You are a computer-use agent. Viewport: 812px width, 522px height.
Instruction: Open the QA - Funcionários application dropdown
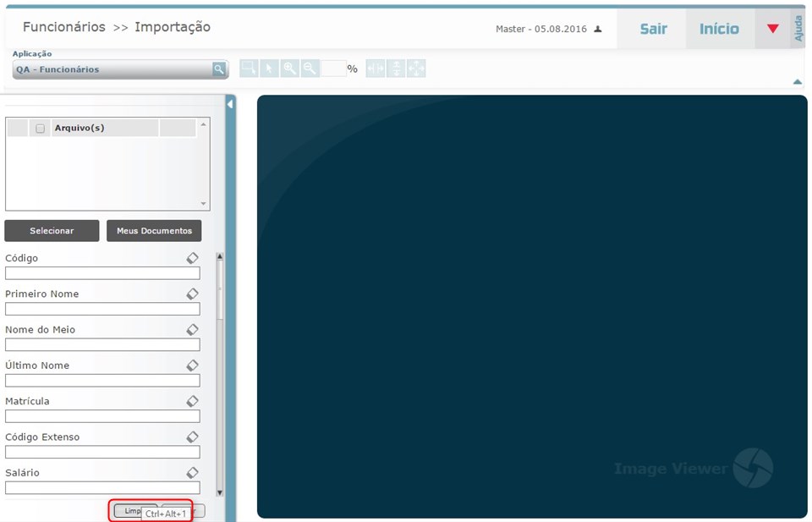218,69
